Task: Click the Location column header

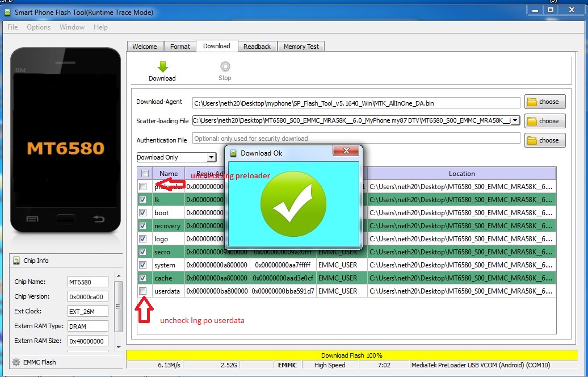Action: [461, 173]
